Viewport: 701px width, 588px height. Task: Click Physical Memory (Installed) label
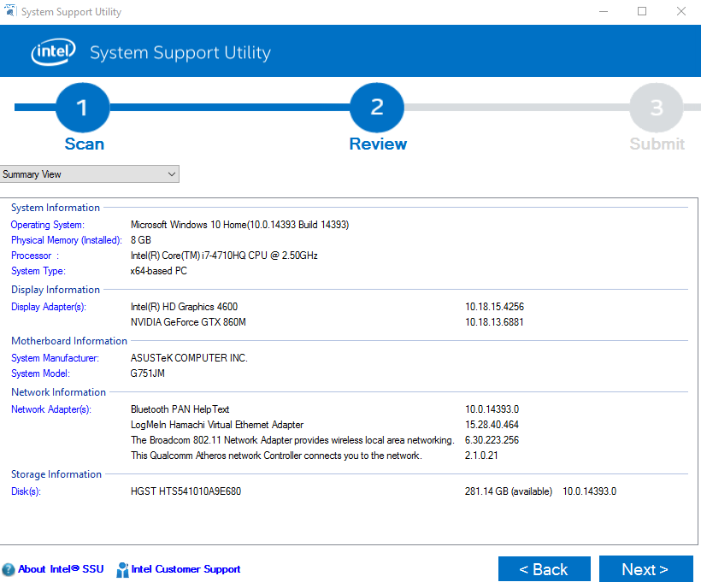[66, 240]
